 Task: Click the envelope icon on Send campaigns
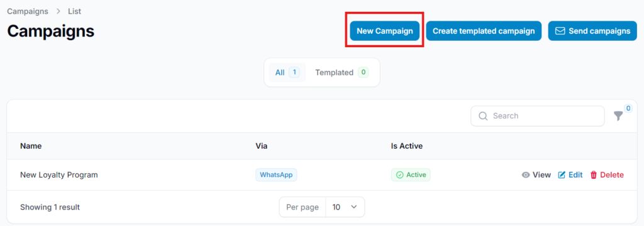[x=560, y=31]
